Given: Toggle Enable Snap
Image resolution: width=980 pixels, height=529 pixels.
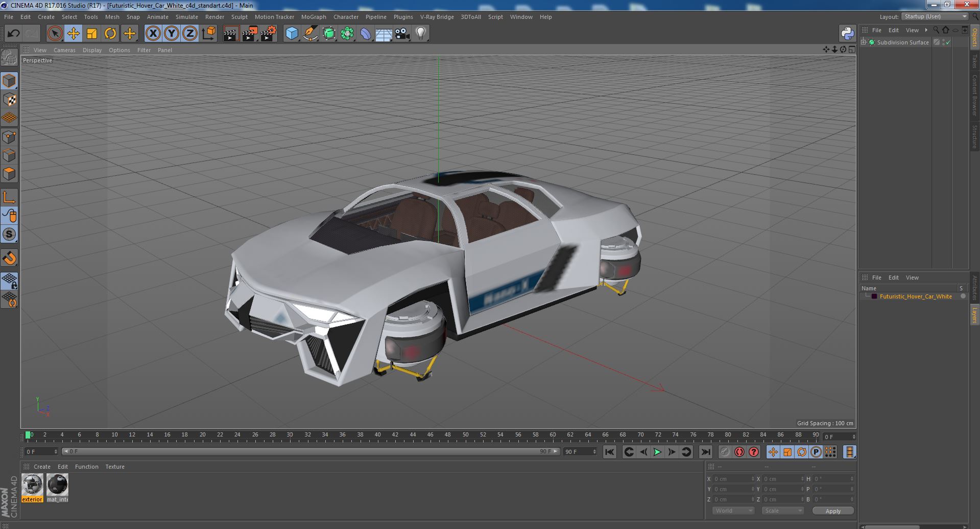Looking at the screenshot, I should tap(9, 258).
